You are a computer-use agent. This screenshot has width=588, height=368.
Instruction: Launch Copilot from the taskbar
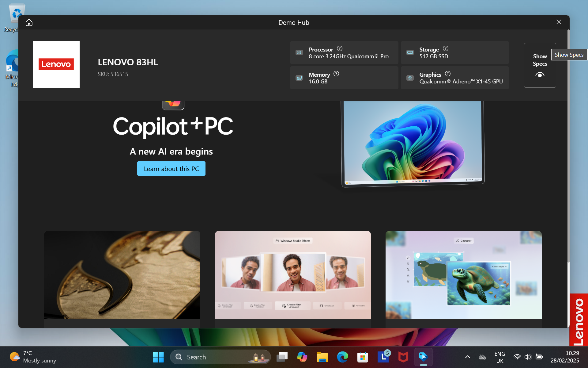click(x=302, y=357)
